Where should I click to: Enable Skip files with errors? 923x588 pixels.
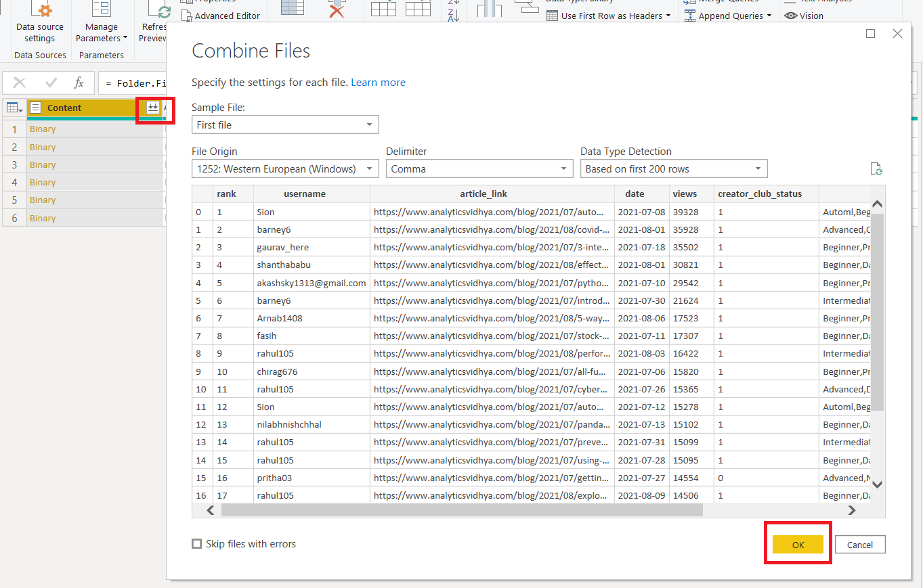tap(196, 543)
